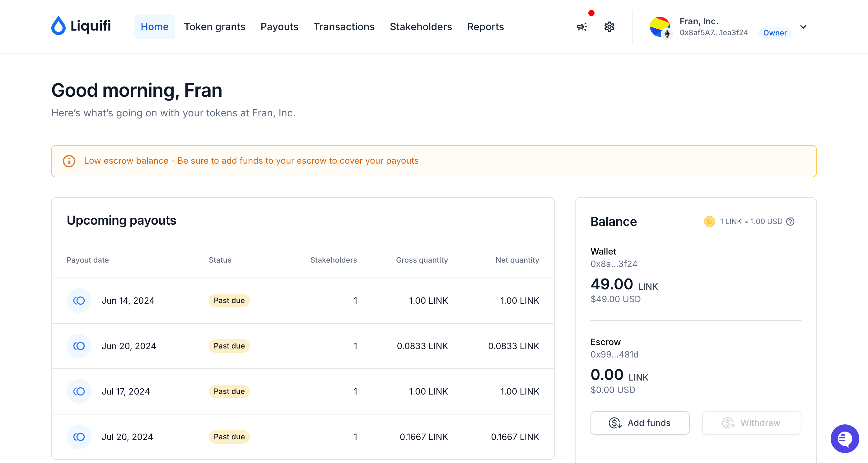Open settings gear icon
The width and height of the screenshot is (868, 463).
609,27
